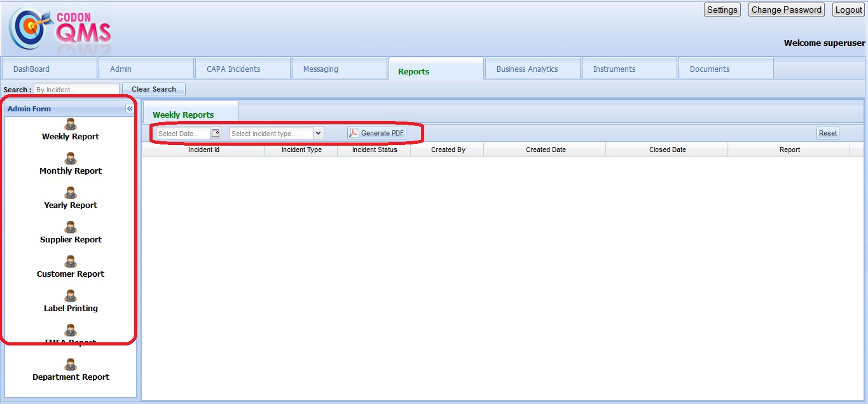Viewport: 868px width, 404px height.
Task: Sort by the Created Date column header
Action: coord(545,150)
